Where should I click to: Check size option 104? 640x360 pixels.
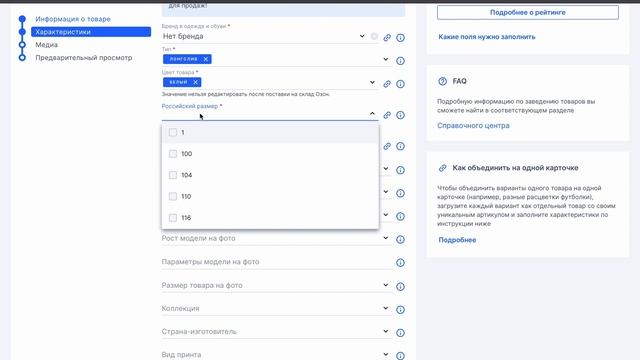[173, 175]
